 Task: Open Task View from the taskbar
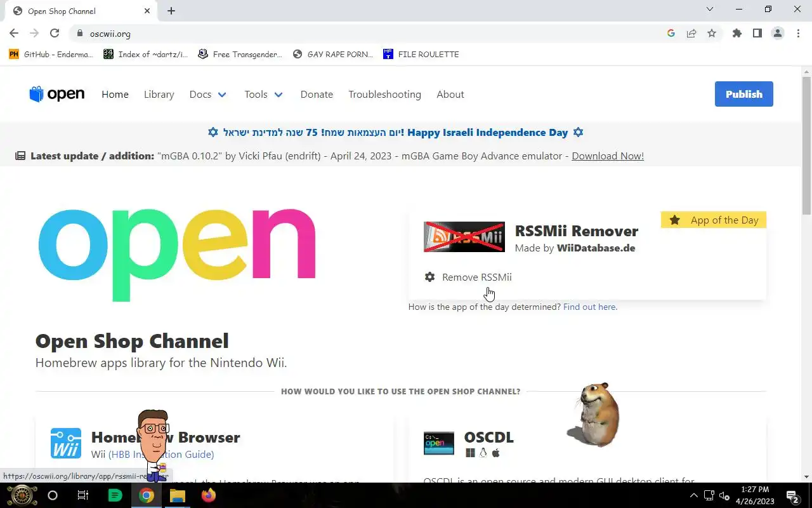pos(83,495)
